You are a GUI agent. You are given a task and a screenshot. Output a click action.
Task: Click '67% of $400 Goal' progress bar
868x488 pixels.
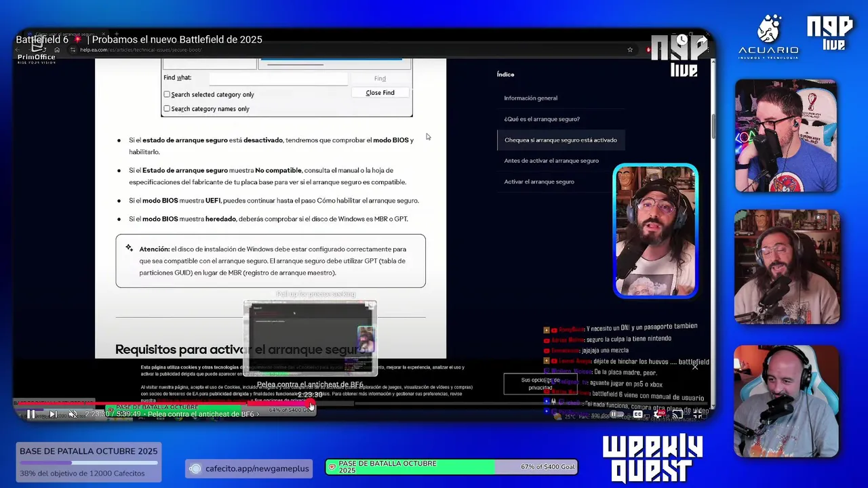point(452,467)
